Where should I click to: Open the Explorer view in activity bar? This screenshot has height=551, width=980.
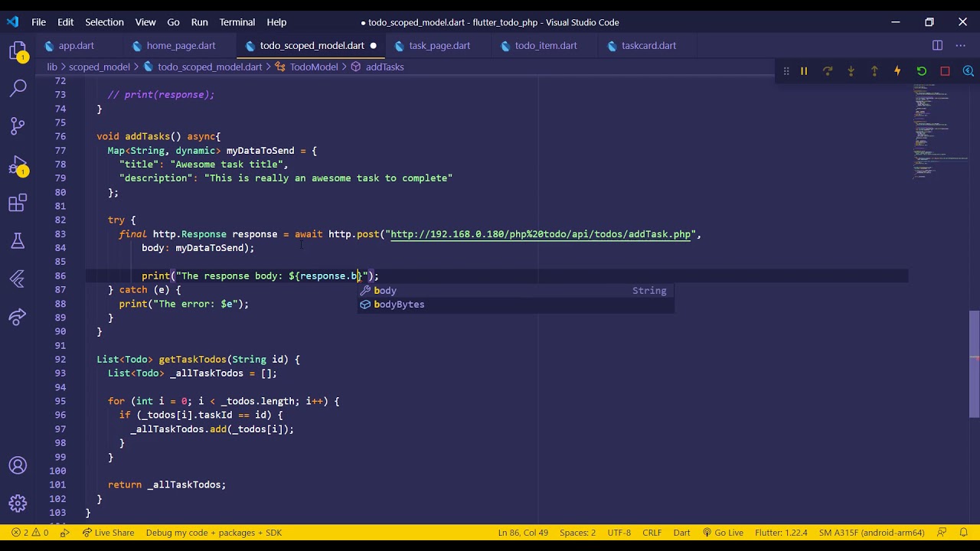pos(18,52)
